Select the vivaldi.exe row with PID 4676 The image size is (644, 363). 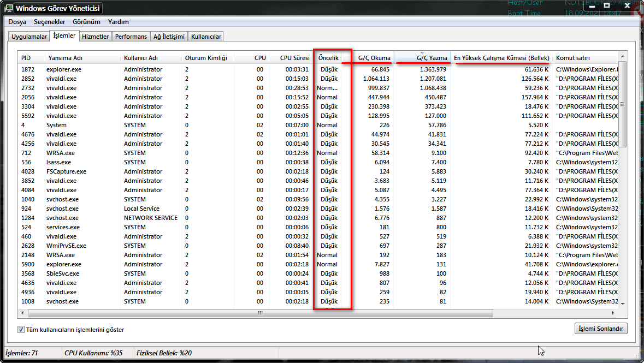318,134
